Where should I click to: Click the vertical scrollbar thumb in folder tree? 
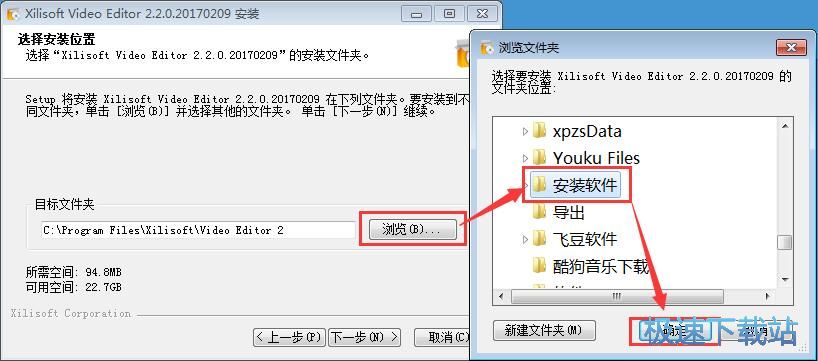(785, 243)
